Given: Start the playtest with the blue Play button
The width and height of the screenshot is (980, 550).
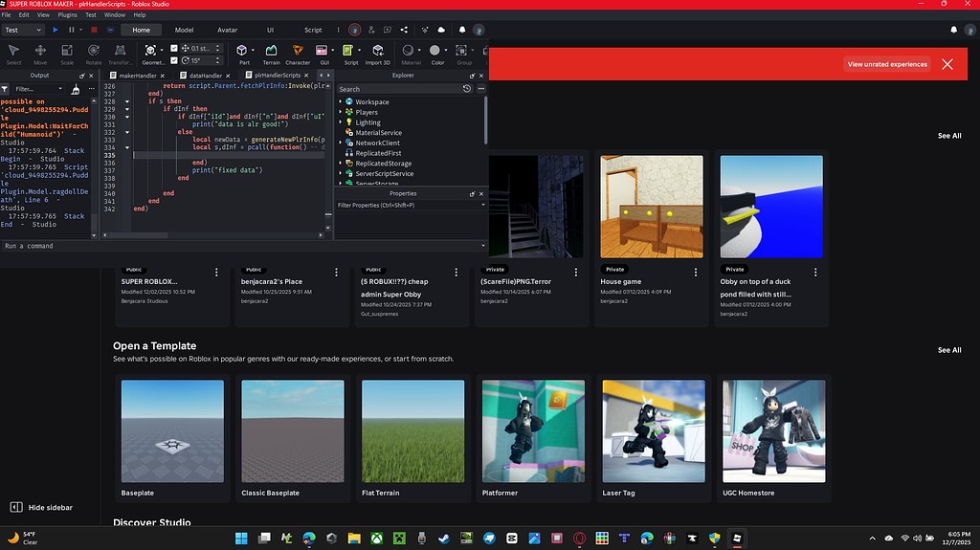Looking at the screenshot, I should coord(55,30).
